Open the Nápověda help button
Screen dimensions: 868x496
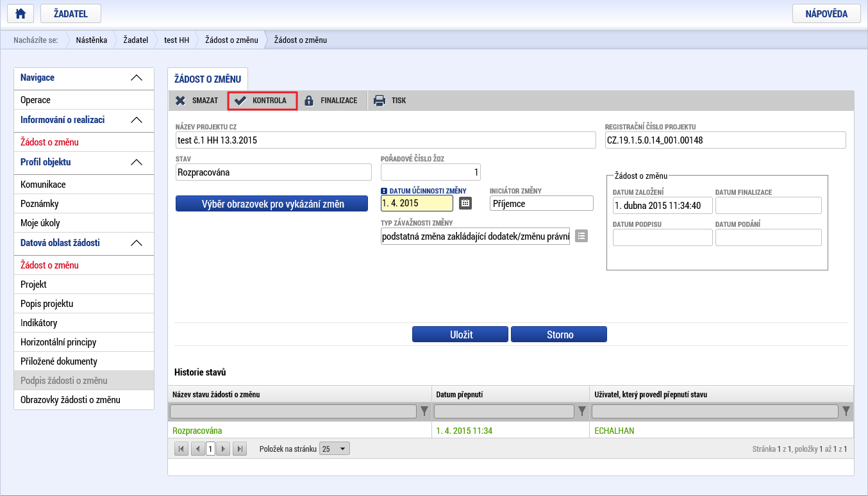[826, 13]
